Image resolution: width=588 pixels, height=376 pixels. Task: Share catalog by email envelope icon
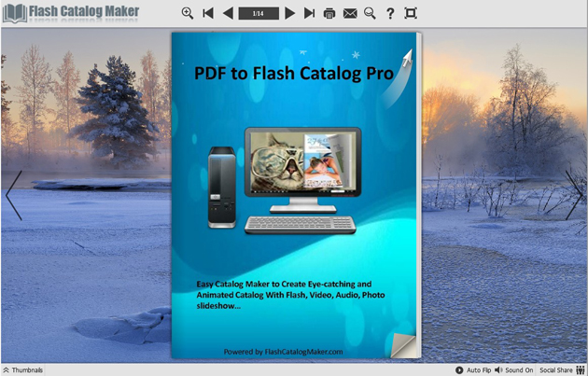[x=350, y=13]
